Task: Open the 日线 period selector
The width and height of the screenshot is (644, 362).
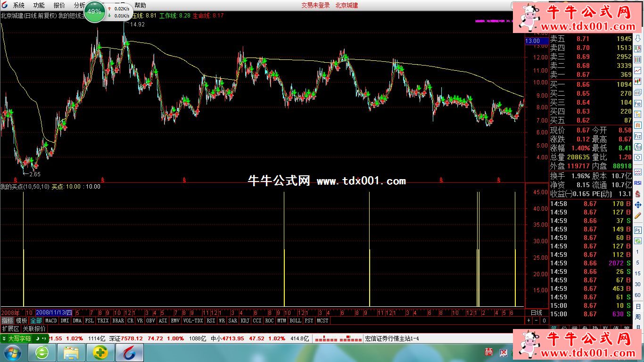Action: (536, 313)
